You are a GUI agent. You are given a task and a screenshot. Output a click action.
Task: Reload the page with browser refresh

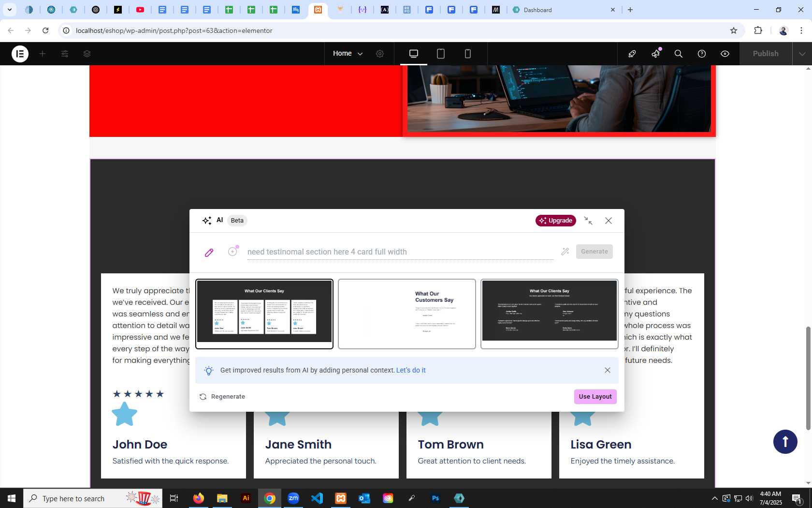tap(45, 30)
